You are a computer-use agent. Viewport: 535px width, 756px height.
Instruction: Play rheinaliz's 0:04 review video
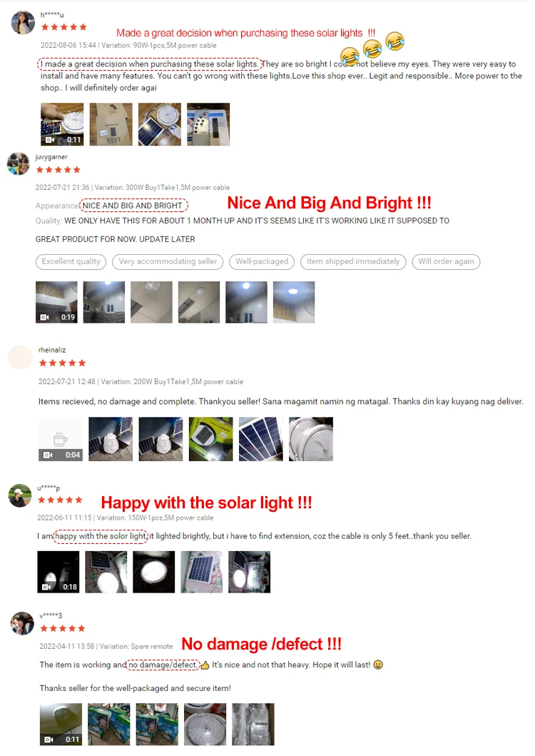click(x=61, y=439)
